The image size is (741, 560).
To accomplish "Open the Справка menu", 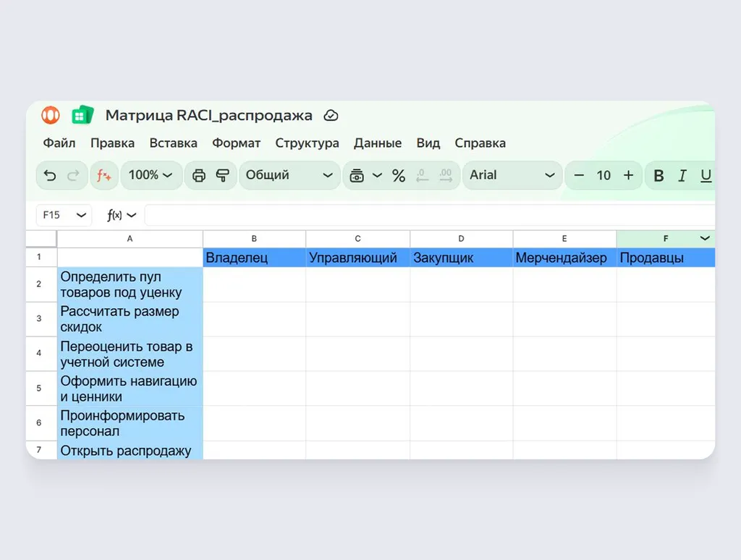I will click(480, 143).
